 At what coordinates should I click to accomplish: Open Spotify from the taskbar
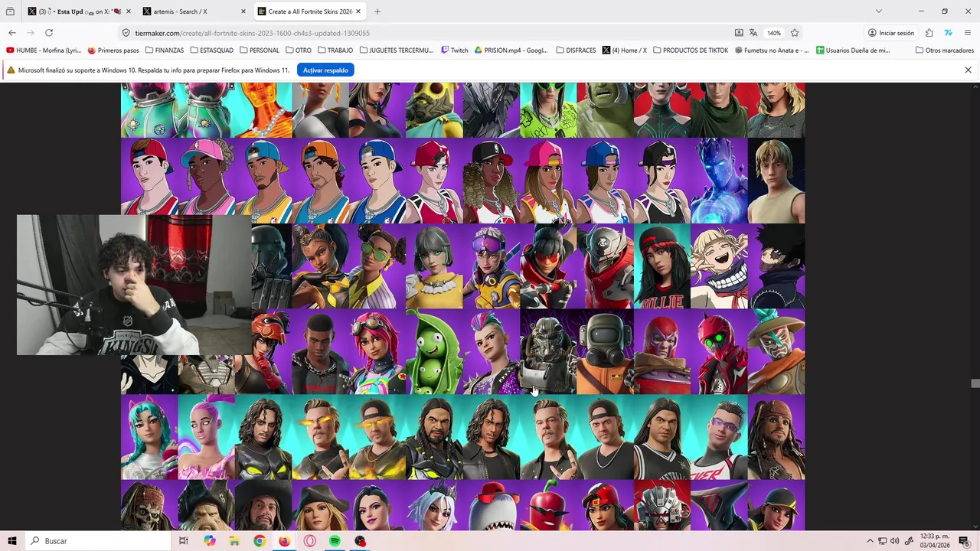(335, 541)
